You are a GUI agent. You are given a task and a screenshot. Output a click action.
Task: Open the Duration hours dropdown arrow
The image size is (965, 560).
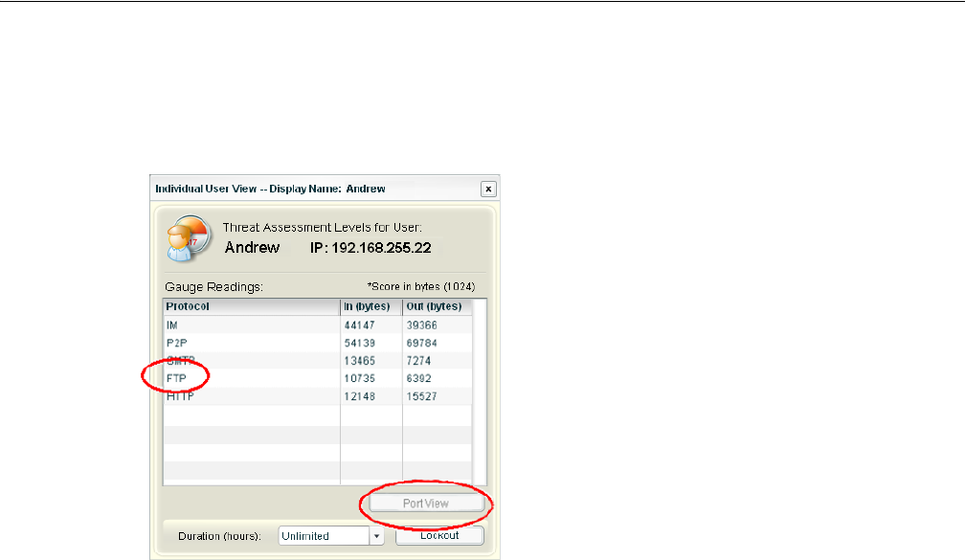[377, 536]
